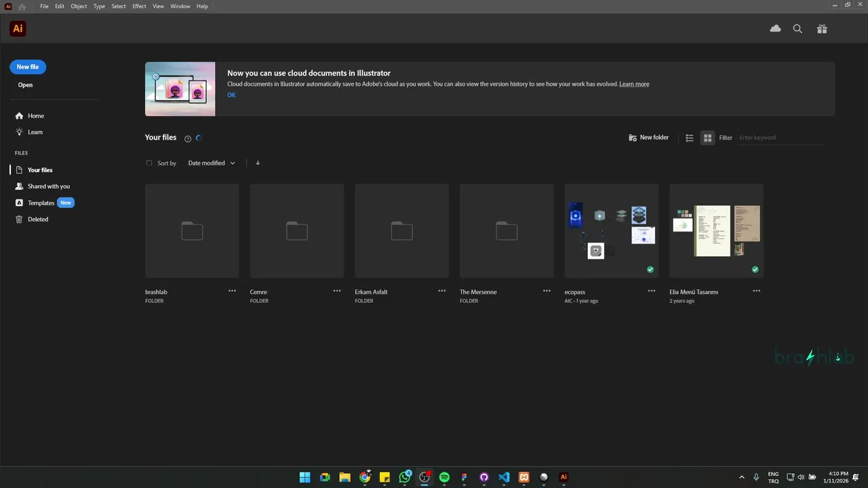This screenshot has width=868, height=488.
Task: Open the cloud sync status icon
Action: [775, 28]
